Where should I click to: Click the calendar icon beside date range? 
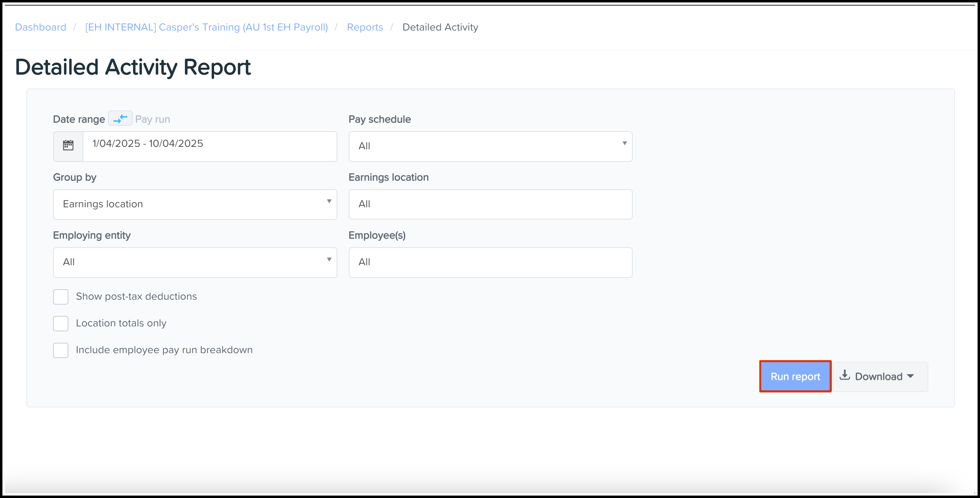click(68, 146)
